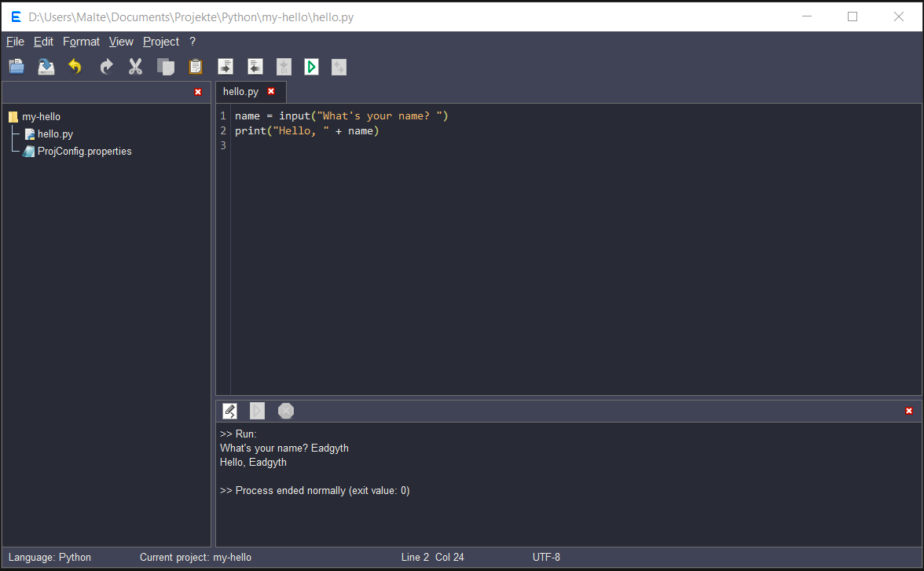
Task: Click the Cut scissors icon
Action: click(x=135, y=67)
